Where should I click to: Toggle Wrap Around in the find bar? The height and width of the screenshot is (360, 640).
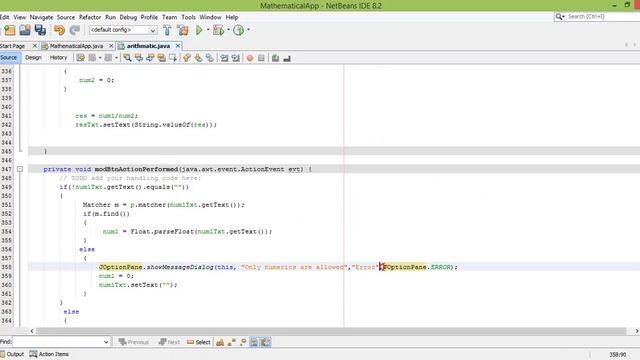point(266,342)
